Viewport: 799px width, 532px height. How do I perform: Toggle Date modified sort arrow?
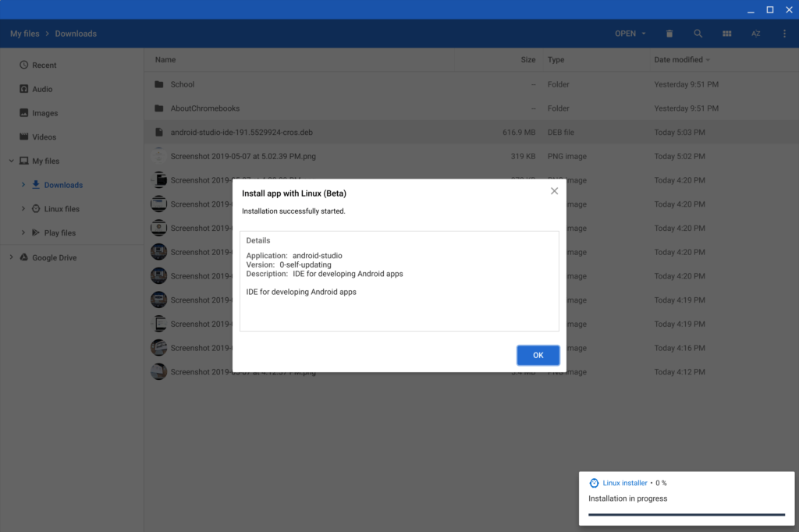click(708, 60)
